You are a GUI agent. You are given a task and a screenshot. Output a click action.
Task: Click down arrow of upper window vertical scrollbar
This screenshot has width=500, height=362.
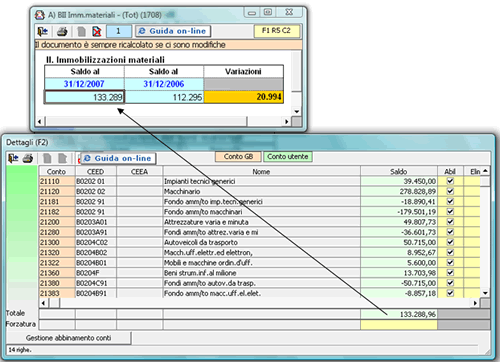click(296, 112)
